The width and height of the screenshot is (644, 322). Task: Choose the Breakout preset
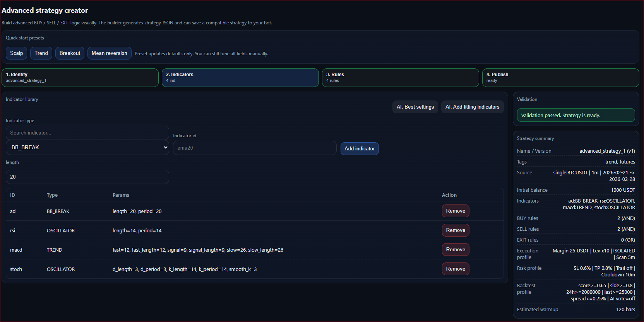click(x=70, y=53)
